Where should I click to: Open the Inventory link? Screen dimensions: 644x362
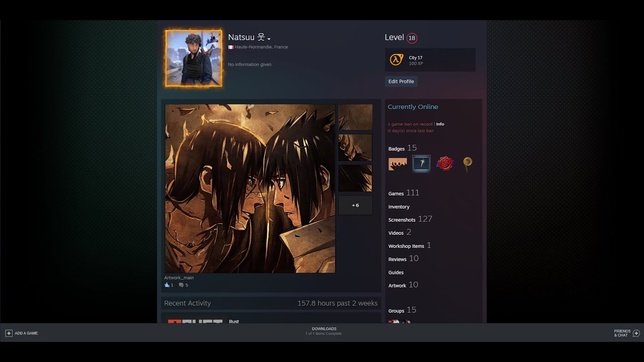pyautogui.click(x=399, y=207)
